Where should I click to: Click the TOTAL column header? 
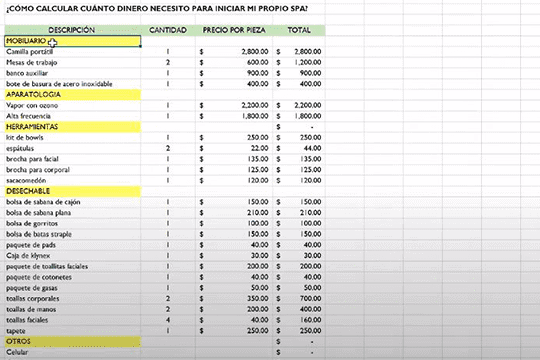299,30
